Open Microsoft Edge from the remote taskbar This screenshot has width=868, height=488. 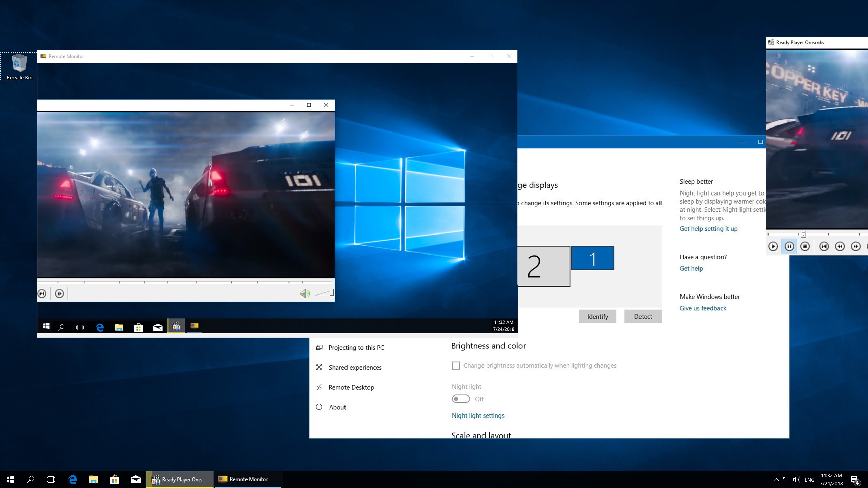(100, 327)
